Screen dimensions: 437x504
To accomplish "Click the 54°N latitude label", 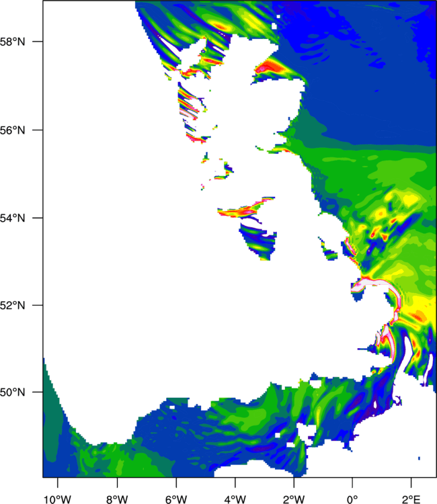I will tap(12, 218).
